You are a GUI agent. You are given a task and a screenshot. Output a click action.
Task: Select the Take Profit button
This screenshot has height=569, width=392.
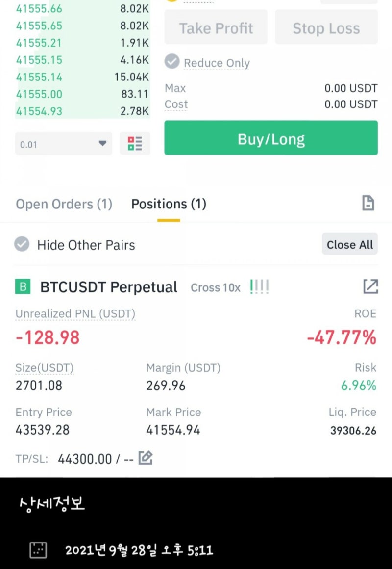click(216, 27)
